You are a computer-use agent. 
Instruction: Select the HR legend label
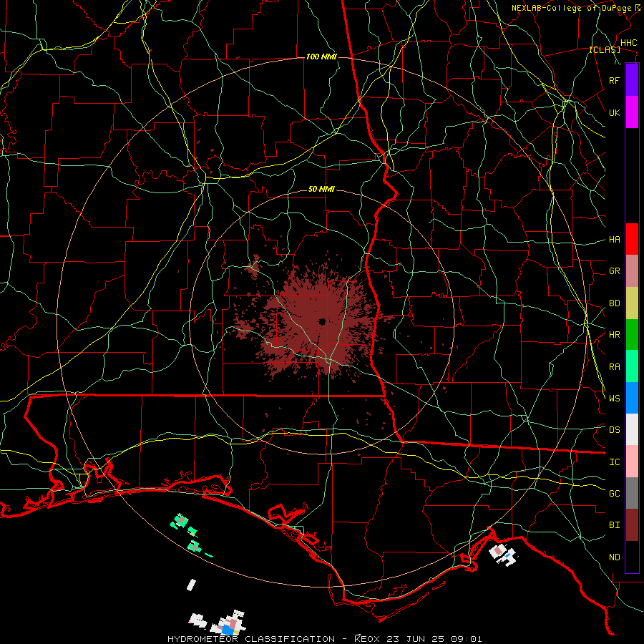click(615, 335)
